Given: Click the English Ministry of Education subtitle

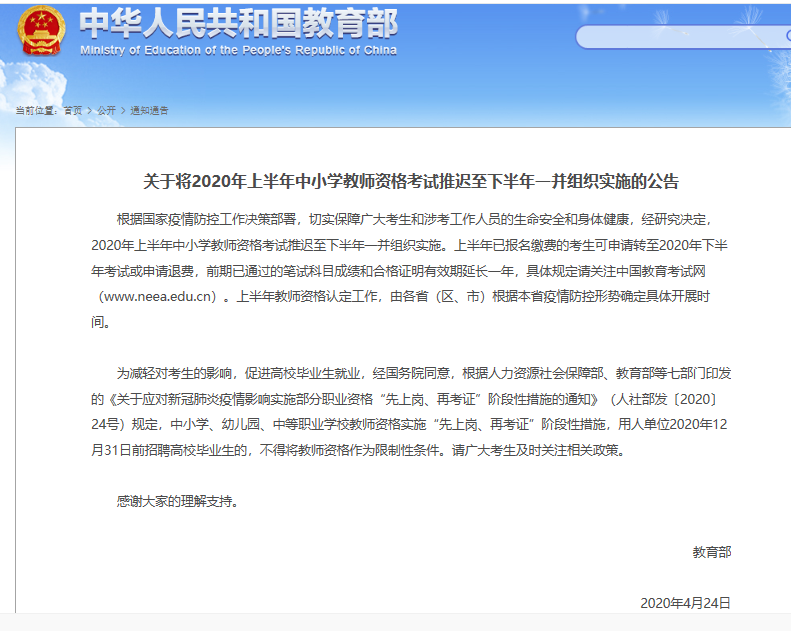Looking at the screenshot, I should [238, 50].
